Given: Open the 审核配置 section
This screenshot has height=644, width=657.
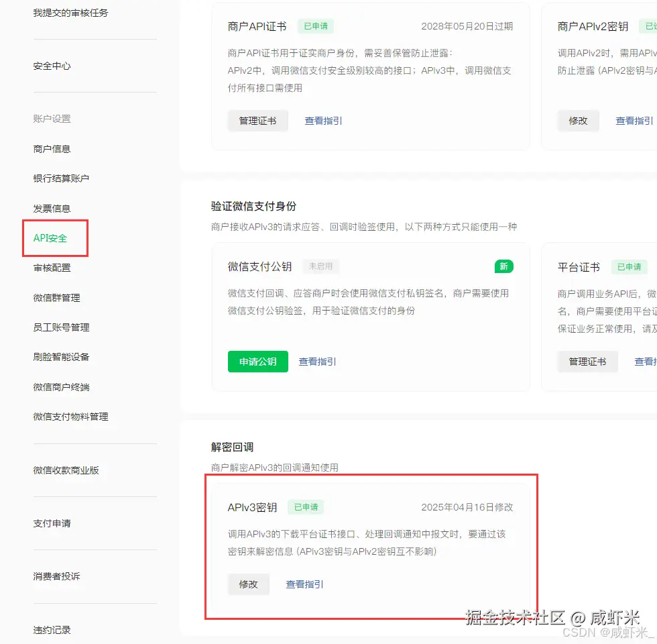Looking at the screenshot, I should (52, 268).
